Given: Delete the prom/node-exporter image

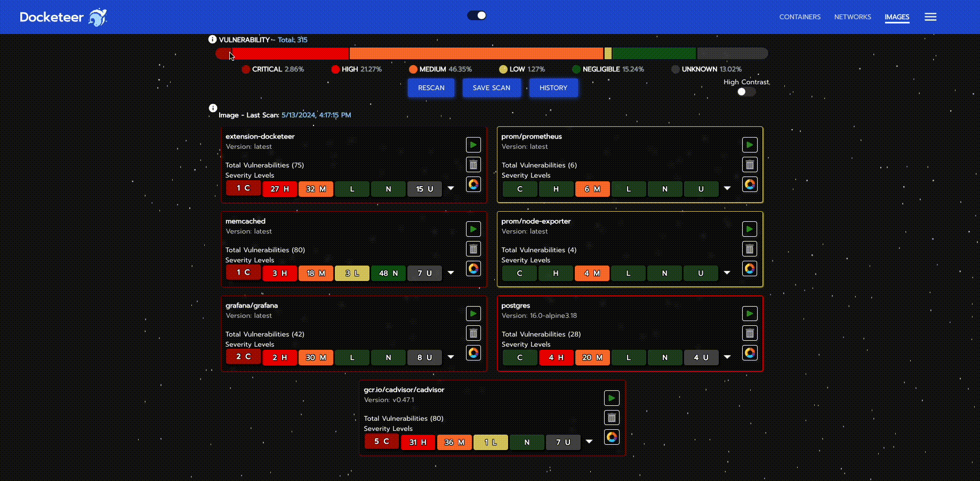Looking at the screenshot, I should (750, 249).
